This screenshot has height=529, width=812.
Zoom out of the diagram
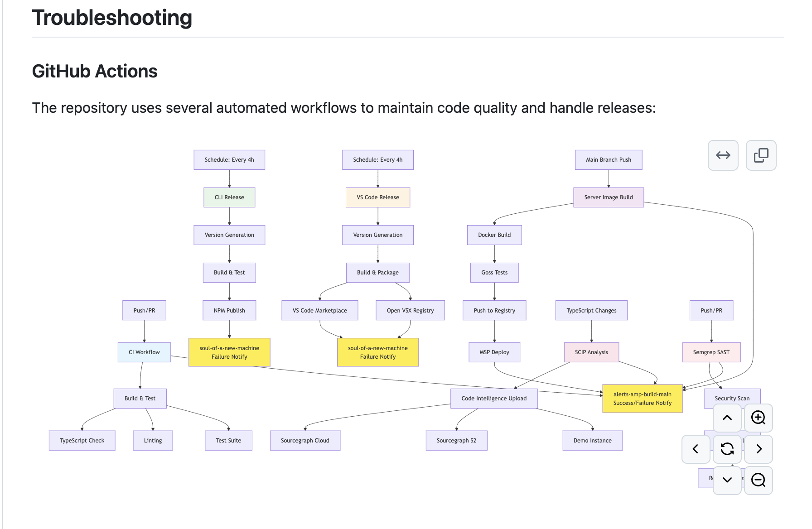coord(759,480)
